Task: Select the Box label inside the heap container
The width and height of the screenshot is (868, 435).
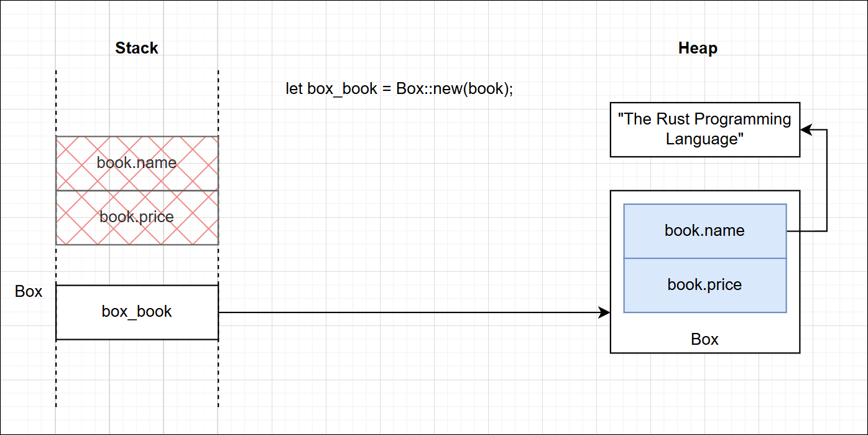Action: (704, 339)
